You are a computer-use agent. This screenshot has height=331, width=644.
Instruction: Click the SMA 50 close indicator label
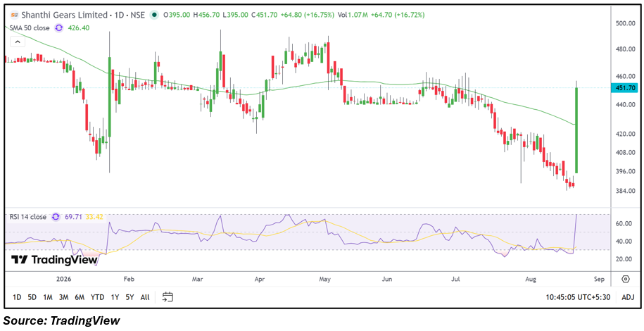30,28
